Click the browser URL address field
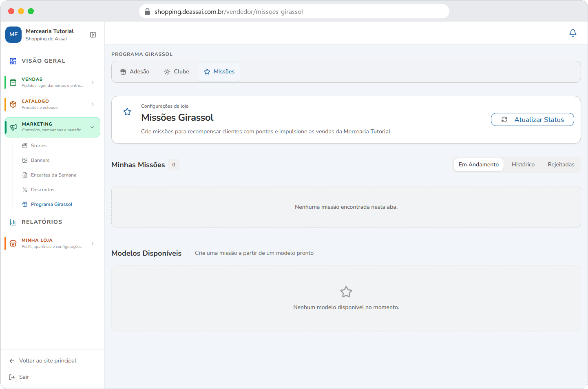This screenshot has width=588, height=389. pos(294,11)
